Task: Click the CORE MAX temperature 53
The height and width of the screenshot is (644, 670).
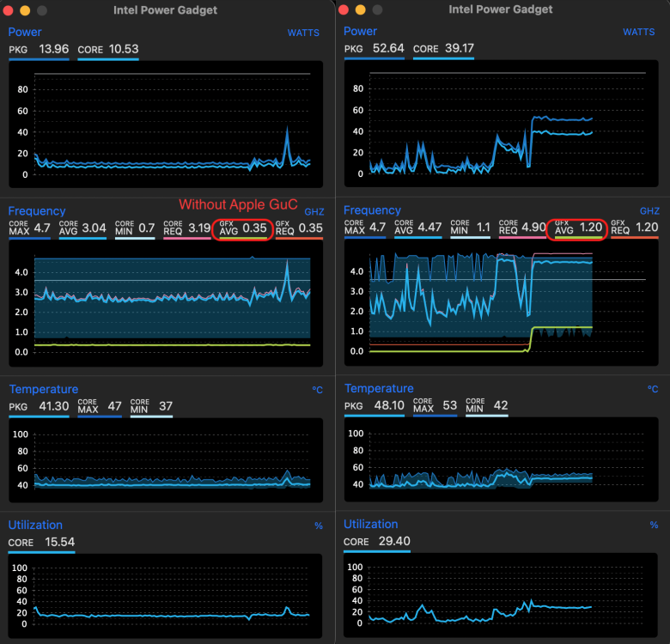Action: click(x=450, y=405)
